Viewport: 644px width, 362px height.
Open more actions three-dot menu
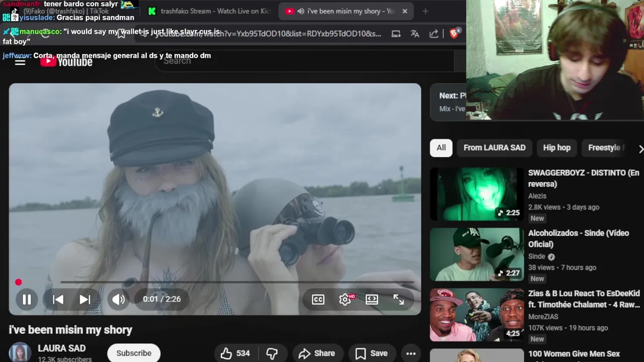coord(411,353)
